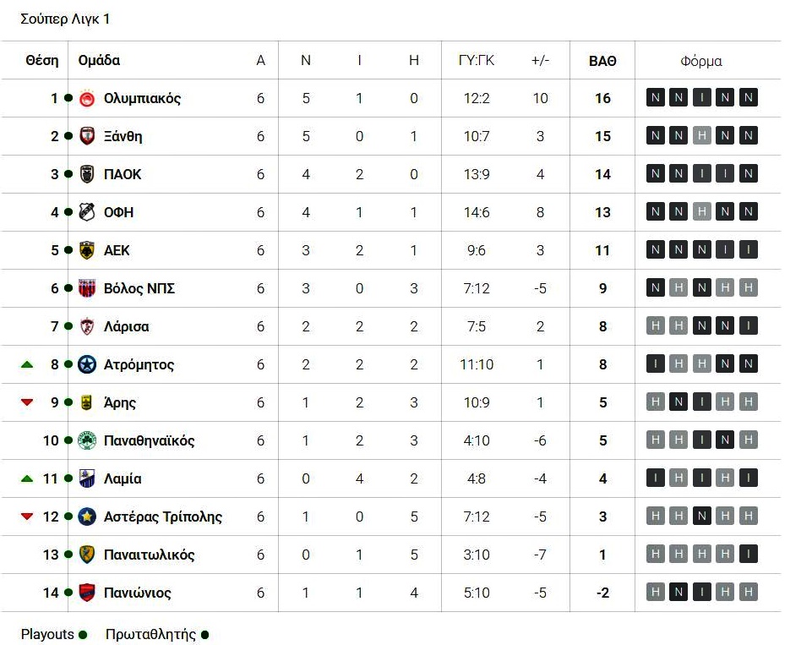Open the Πανιώνιος team link
The image size is (812, 645).
[x=137, y=593]
